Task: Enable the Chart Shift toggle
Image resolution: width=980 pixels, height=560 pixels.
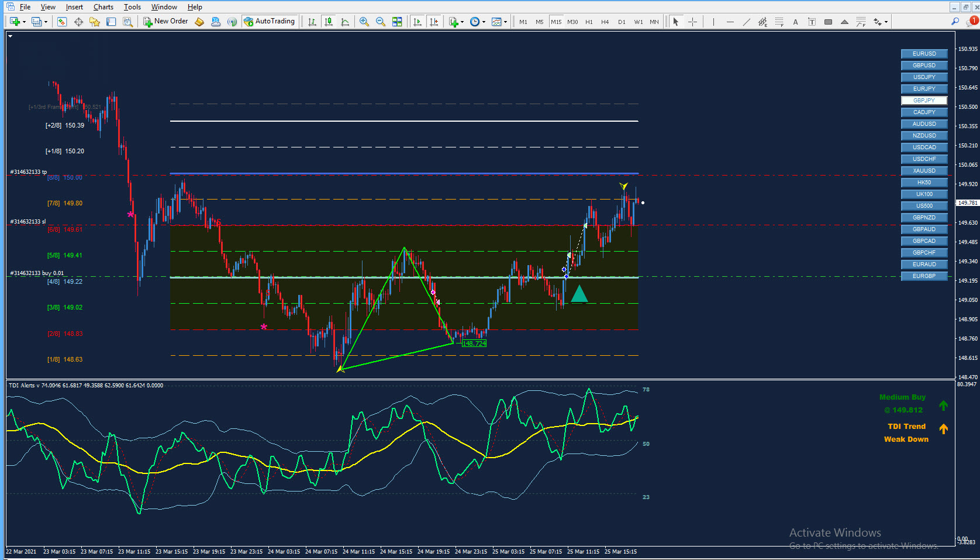Action: tap(433, 22)
